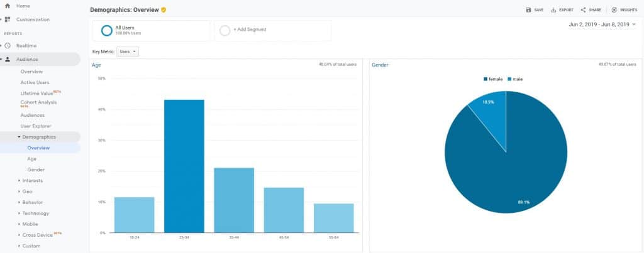Collapse the Demographics tree section
644x253 pixels.
coord(19,137)
